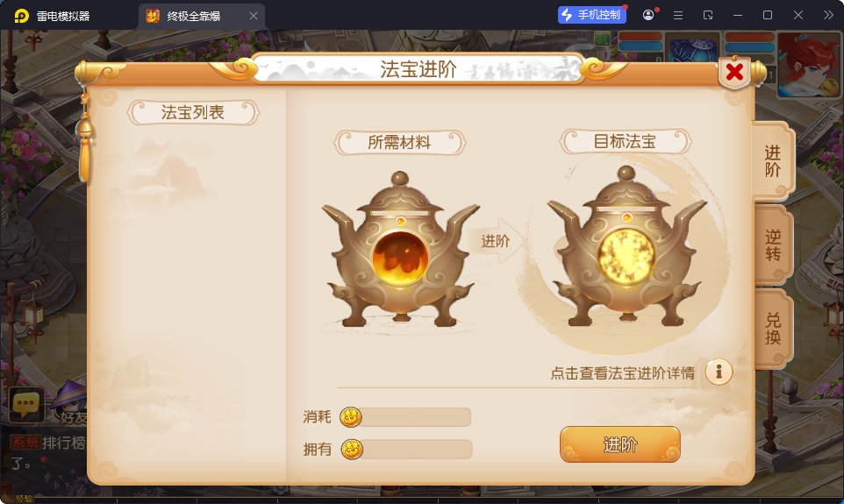The image size is (844, 504).
Task: Open the chat bubble icon
Action: click(25, 404)
